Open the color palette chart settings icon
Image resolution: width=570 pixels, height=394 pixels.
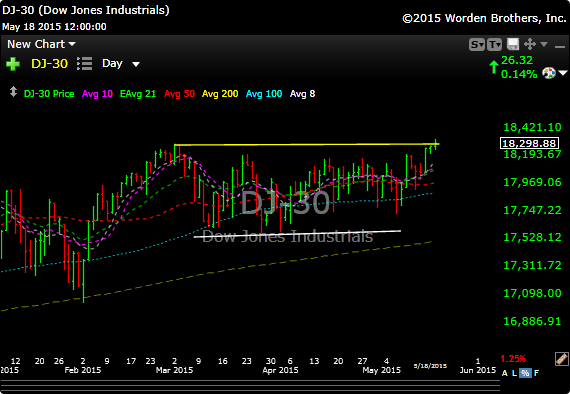coord(549,73)
